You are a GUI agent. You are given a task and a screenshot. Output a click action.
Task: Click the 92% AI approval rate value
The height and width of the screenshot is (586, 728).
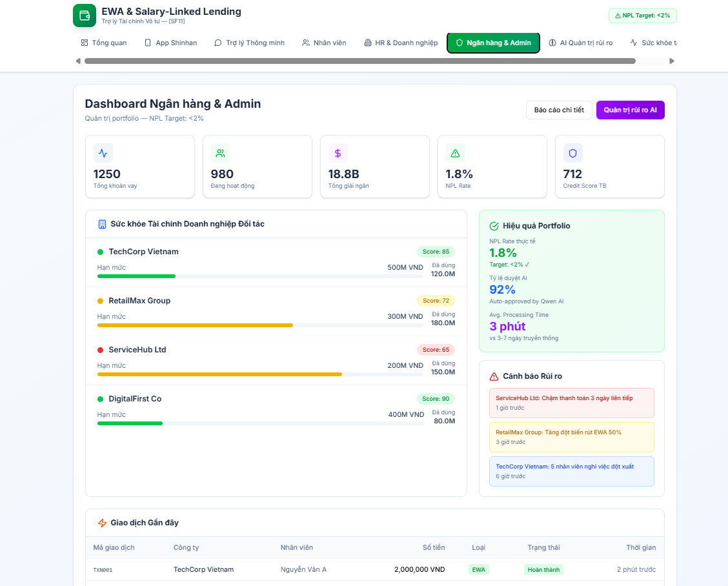pyautogui.click(x=502, y=290)
